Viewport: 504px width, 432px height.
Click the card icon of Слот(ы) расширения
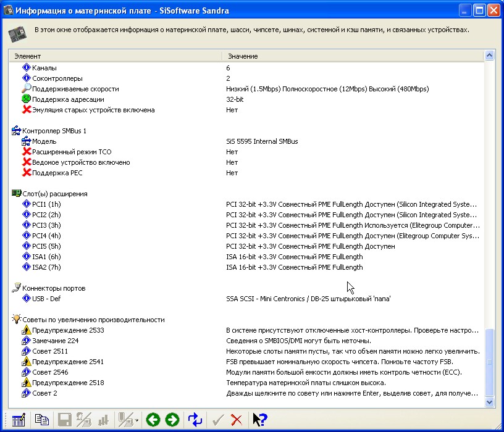click(x=17, y=193)
